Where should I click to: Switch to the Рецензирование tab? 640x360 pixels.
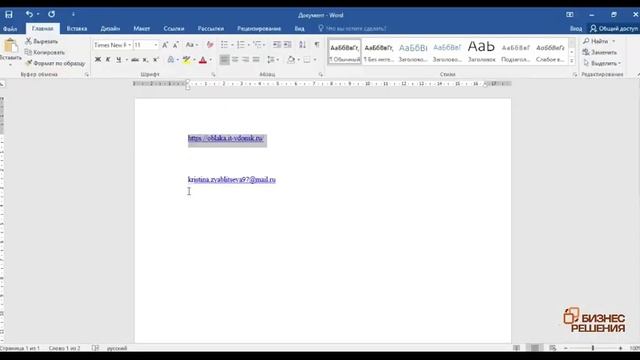pos(259,29)
